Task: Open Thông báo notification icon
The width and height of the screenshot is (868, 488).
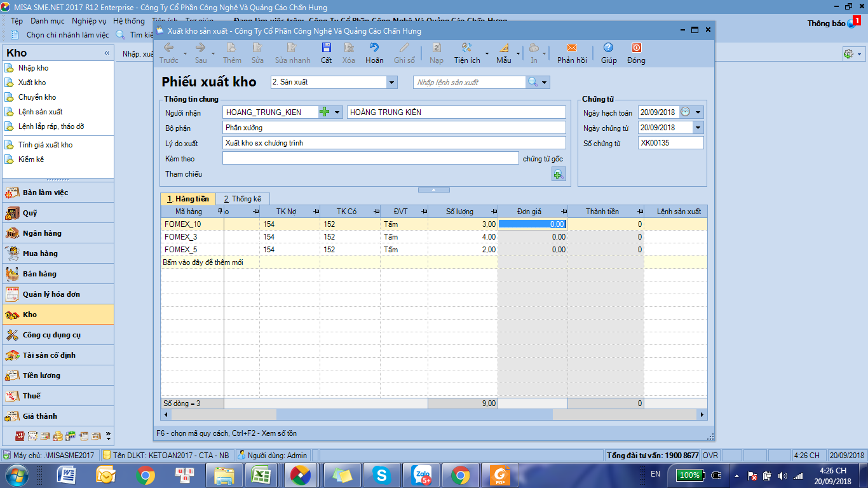Action: [x=851, y=24]
